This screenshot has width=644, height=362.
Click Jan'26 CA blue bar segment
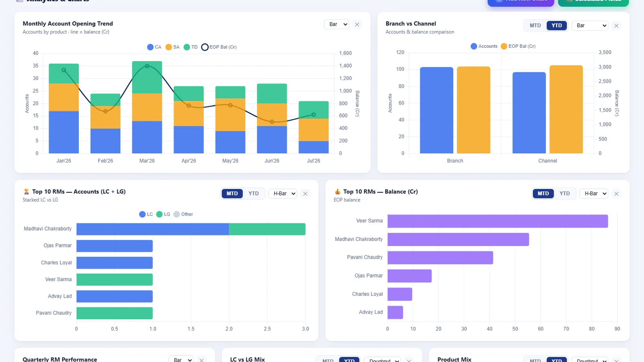click(x=64, y=132)
